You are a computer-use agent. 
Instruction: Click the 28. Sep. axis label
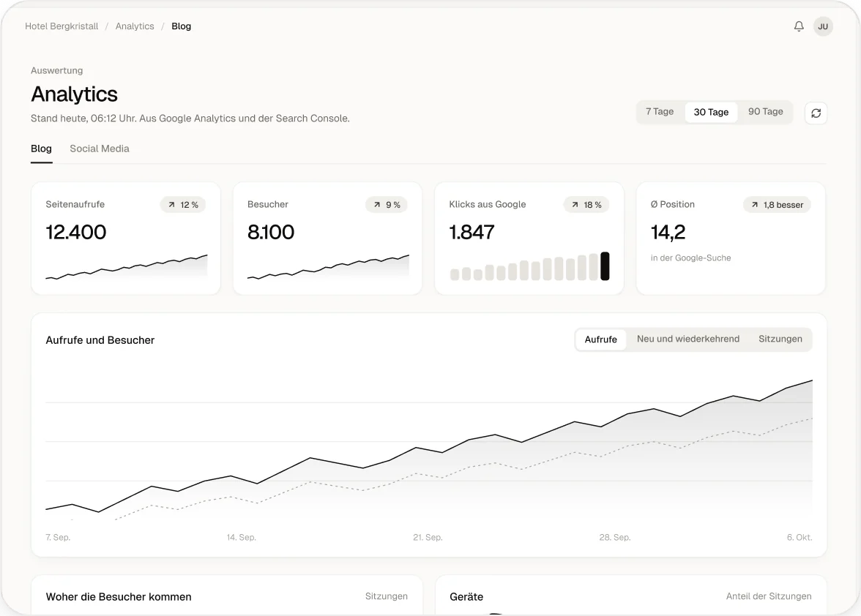click(615, 538)
